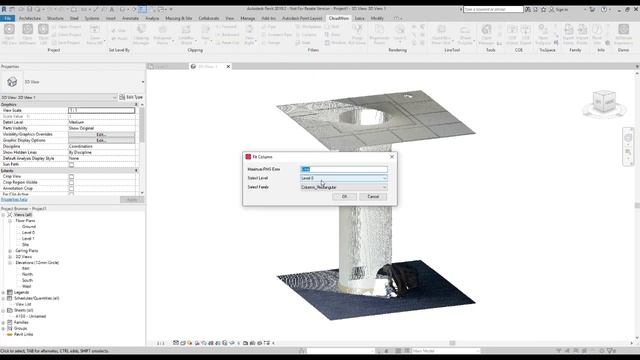Switch to the Structure ribbon tab
The width and height of the screenshot is (640, 360).
[55, 18]
